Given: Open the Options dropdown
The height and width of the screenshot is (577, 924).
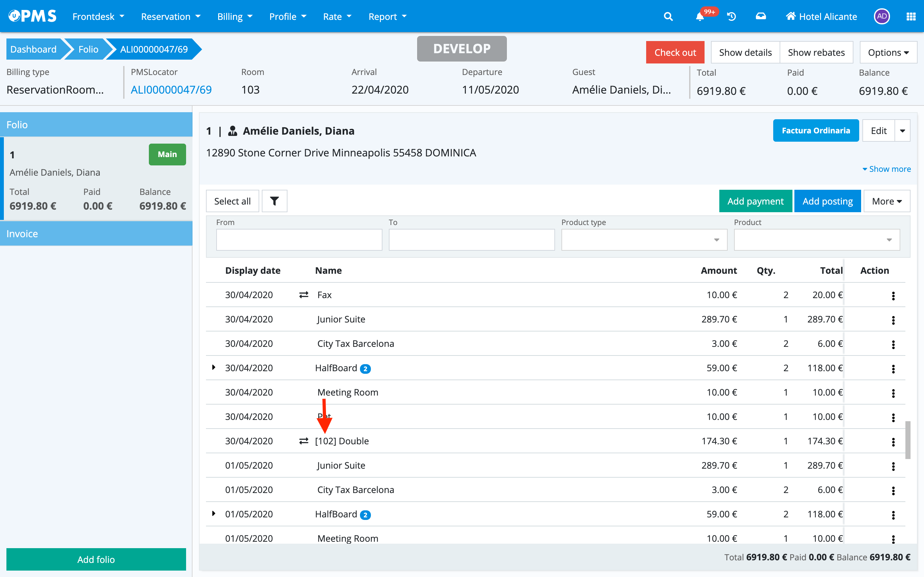Looking at the screenshot, I should pos(888,52).
